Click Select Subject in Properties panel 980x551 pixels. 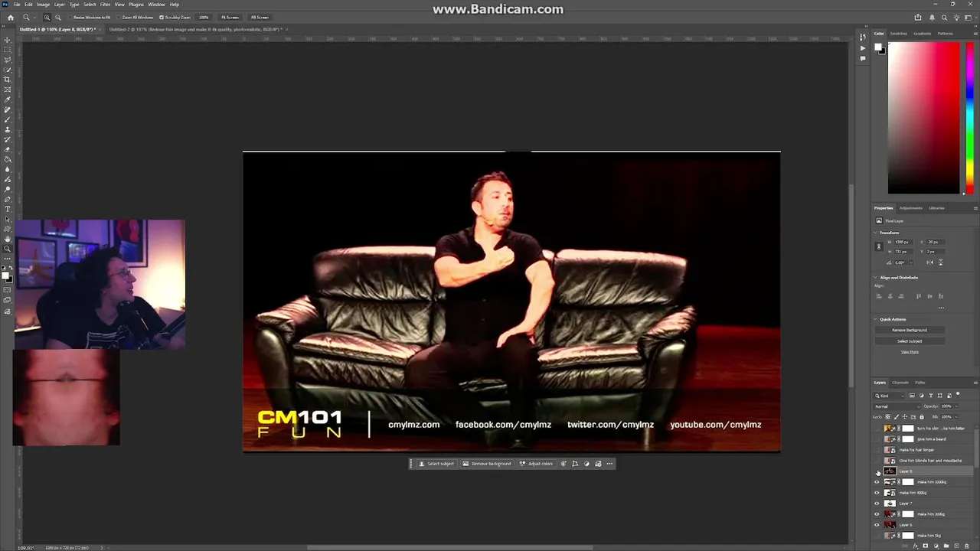pyautogui.click(x=910, y=341)
